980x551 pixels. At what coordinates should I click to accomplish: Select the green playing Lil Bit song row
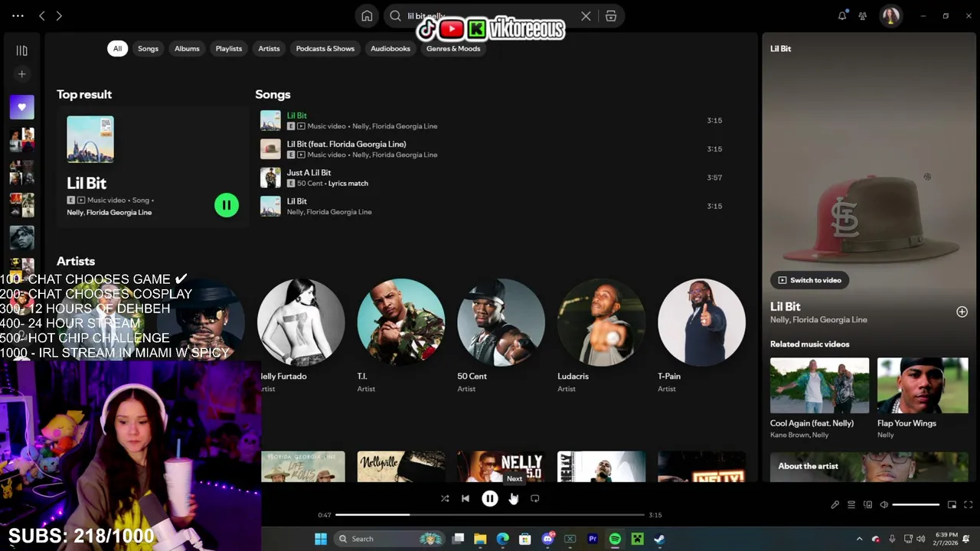tap(495, 120)
